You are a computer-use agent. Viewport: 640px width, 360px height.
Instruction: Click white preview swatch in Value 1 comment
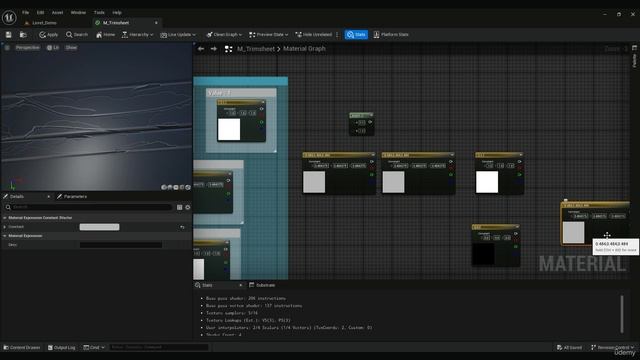(x=229, y=130)
